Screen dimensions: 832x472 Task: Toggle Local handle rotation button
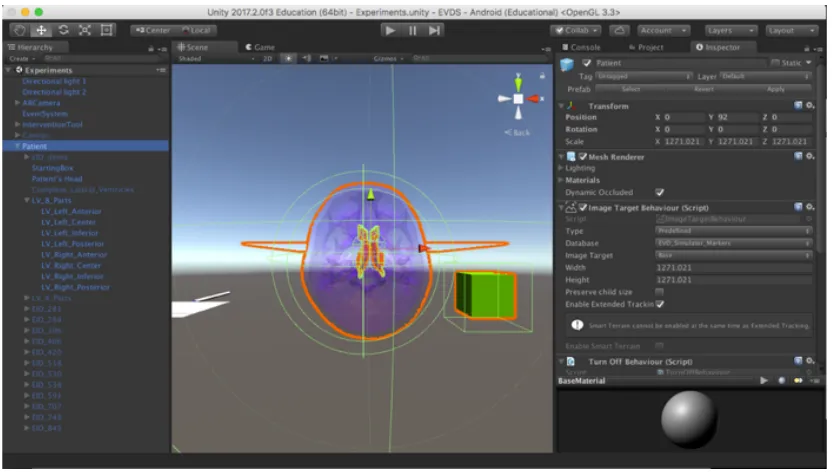coord(196,30)
